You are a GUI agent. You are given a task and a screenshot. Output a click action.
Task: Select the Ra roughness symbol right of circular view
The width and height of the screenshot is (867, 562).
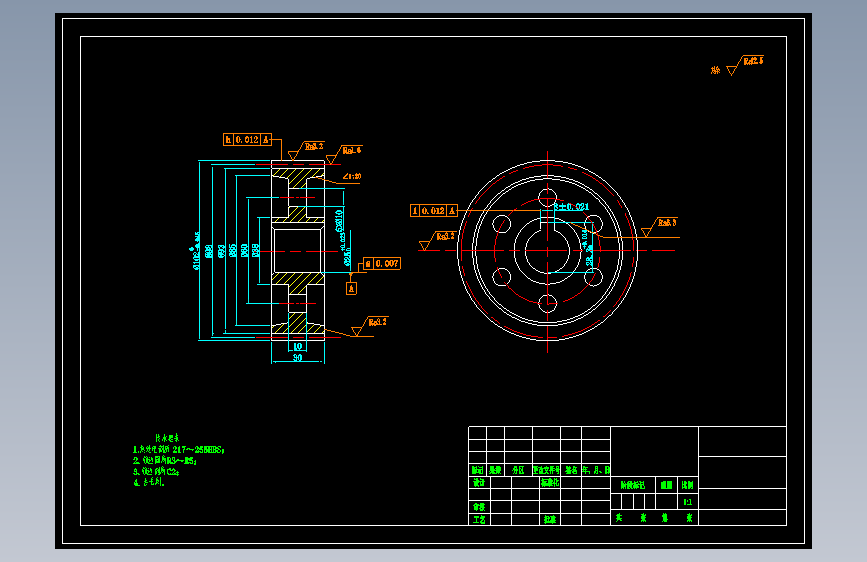pos(659,227)
